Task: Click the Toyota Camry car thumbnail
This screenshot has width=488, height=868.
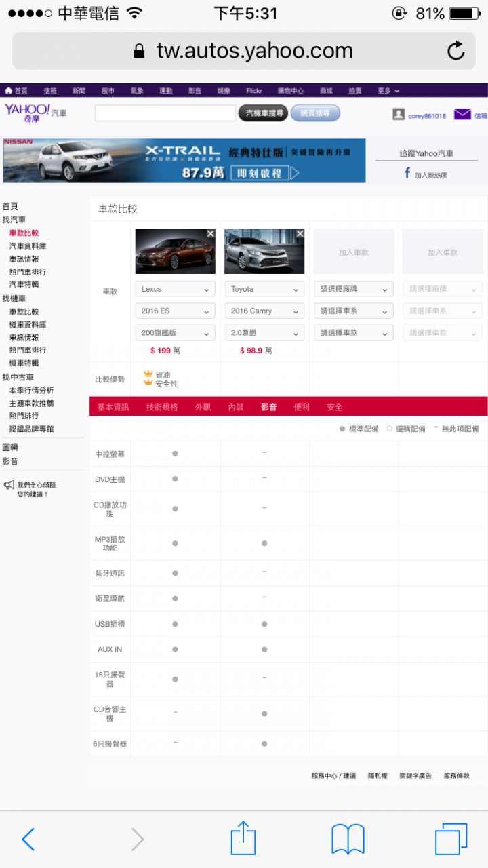Action: (265, 252)
